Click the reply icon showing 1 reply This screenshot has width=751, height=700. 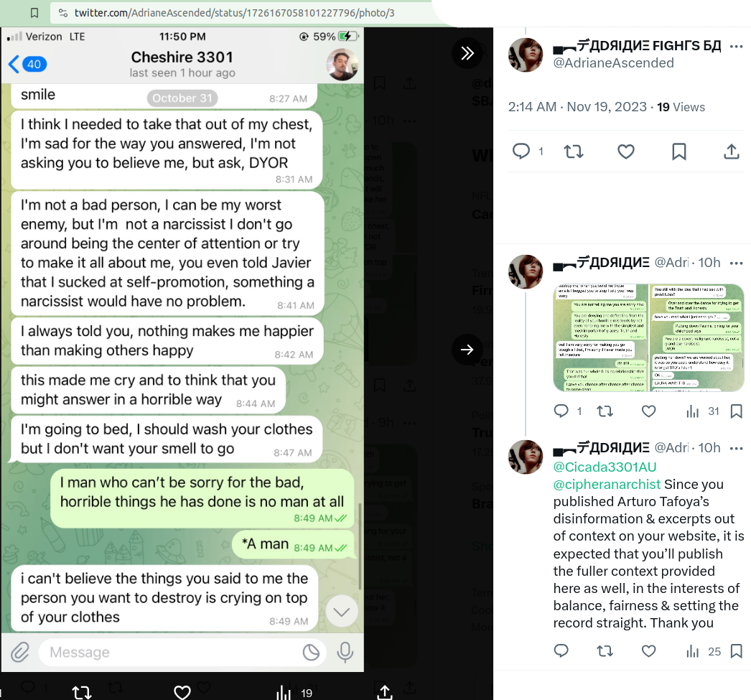[521, 151]
